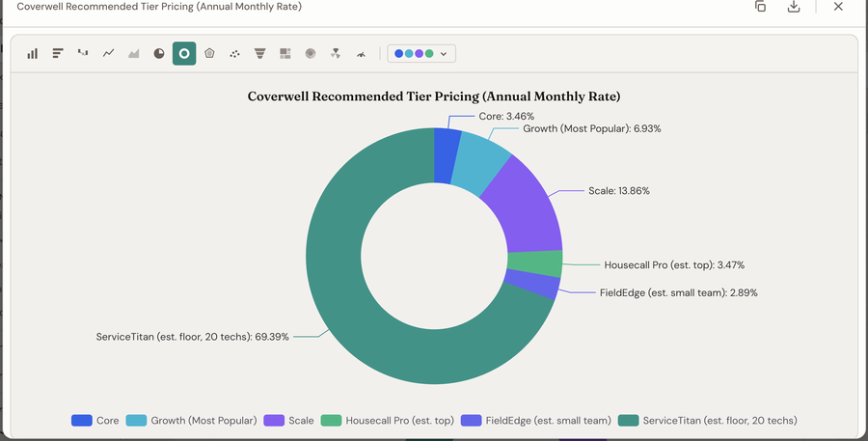The height and width of the screenshot is (441, 868).
Task: Click the dialog header title text
Action: (159, 7)
